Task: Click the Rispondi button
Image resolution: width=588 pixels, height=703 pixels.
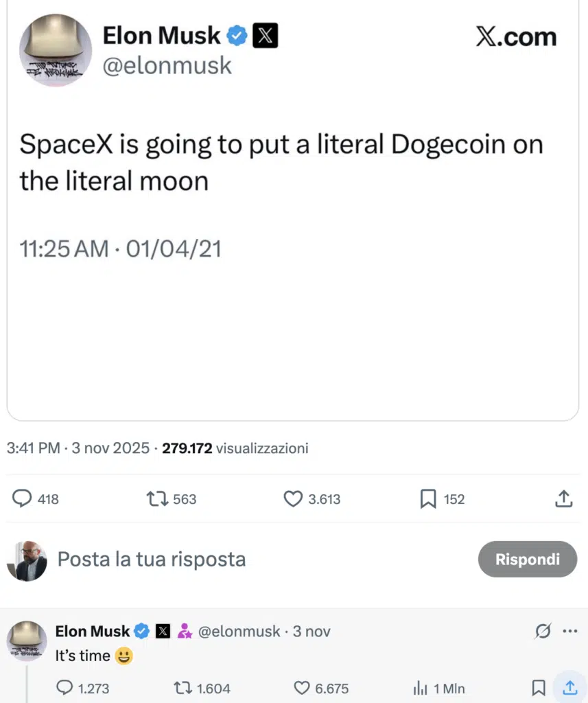Action: (527, 559)
